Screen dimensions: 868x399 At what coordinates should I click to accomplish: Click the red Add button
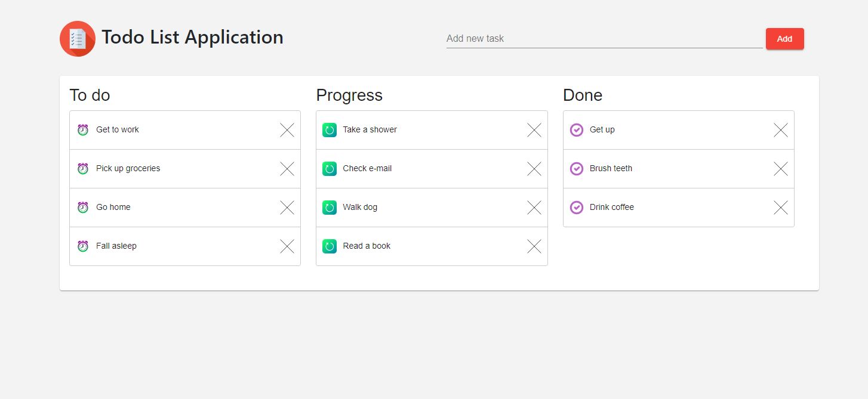[x=784, y=39]
